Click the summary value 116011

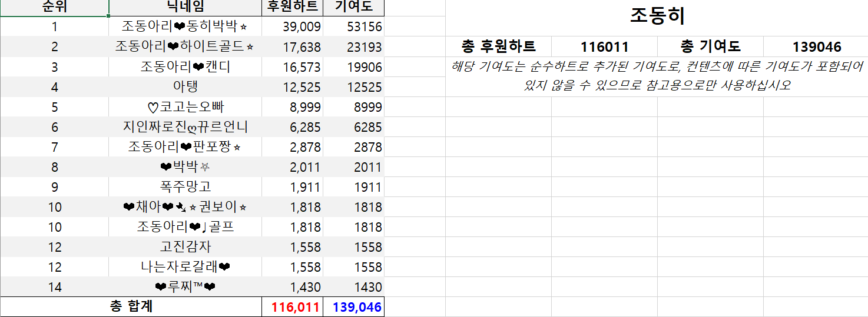[x=604, y=46]
